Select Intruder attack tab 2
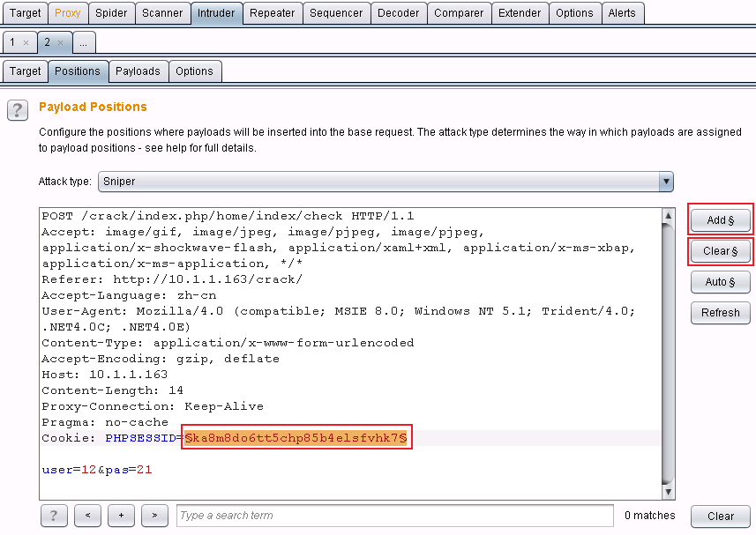756x535 pixels. pyautogui.click(x=48, y=42)
